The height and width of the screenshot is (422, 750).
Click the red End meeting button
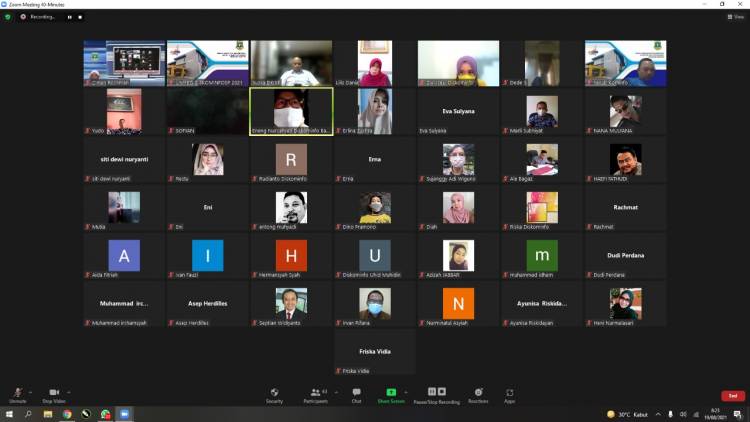click(x=733, y=396)
